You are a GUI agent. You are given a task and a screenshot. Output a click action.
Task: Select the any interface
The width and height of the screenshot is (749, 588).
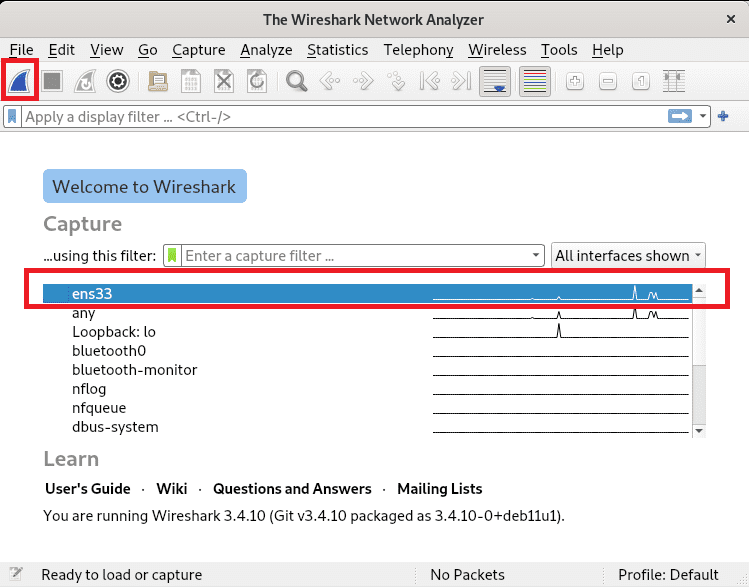[367, 313]
